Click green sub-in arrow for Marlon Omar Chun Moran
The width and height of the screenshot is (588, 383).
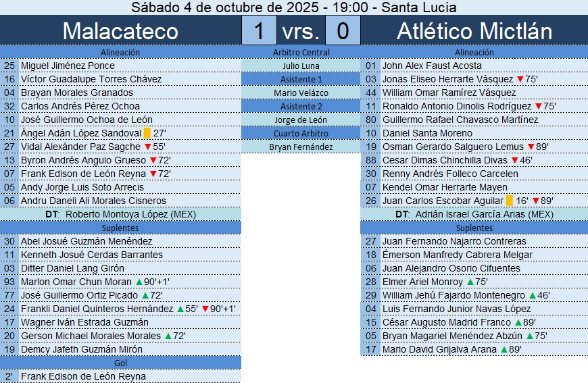pyautogui.click(x=139, y=282)
